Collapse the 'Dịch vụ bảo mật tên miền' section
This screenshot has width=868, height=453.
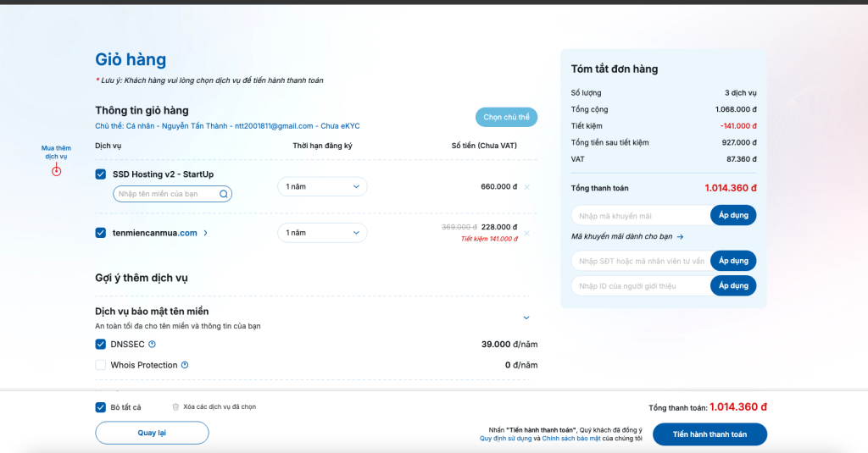526,318
